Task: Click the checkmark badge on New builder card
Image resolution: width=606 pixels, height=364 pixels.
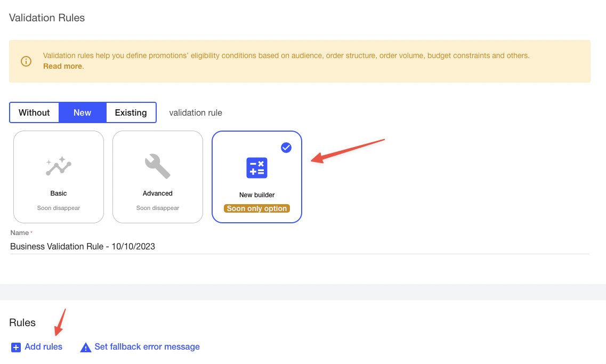Action: pos(286,148)
